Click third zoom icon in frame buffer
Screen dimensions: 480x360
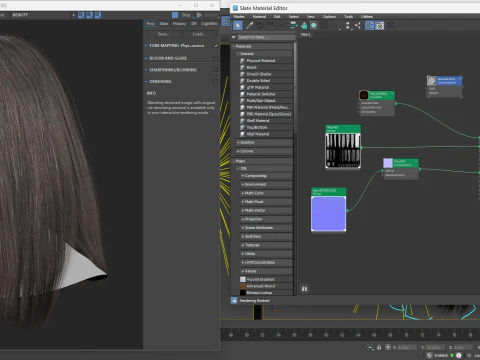97,15
